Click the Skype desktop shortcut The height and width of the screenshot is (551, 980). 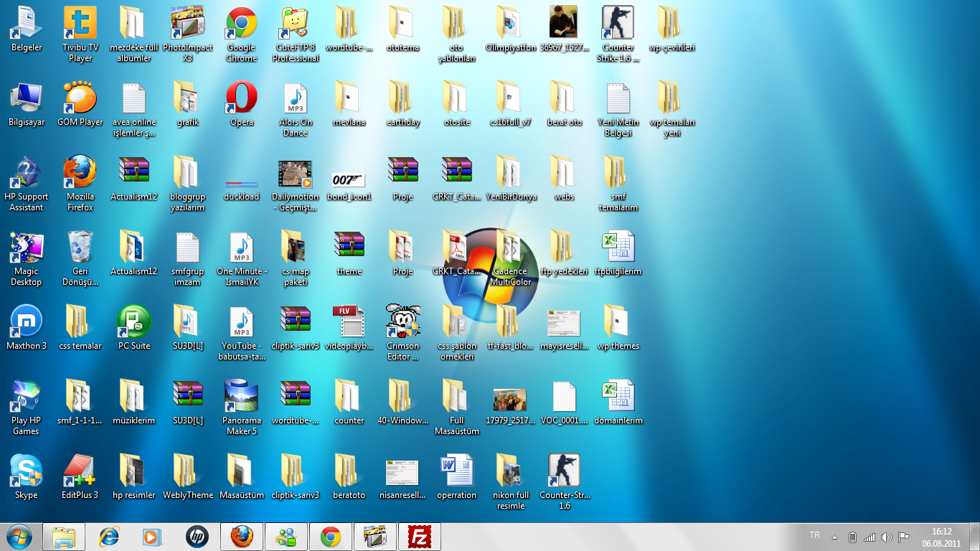27,476
